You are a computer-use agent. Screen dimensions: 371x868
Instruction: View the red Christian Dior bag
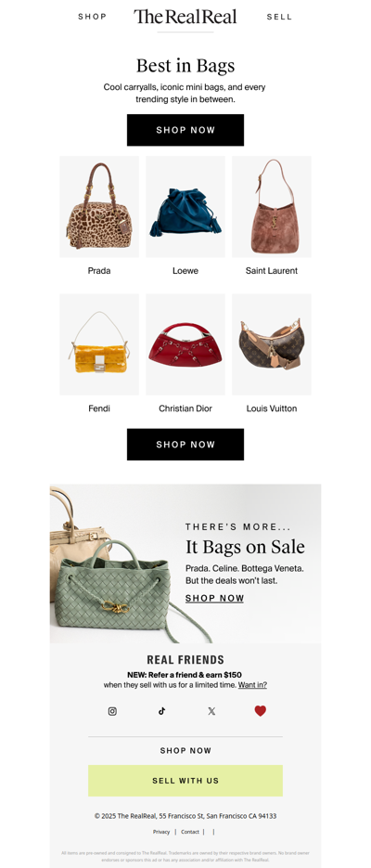click(185, 344)
